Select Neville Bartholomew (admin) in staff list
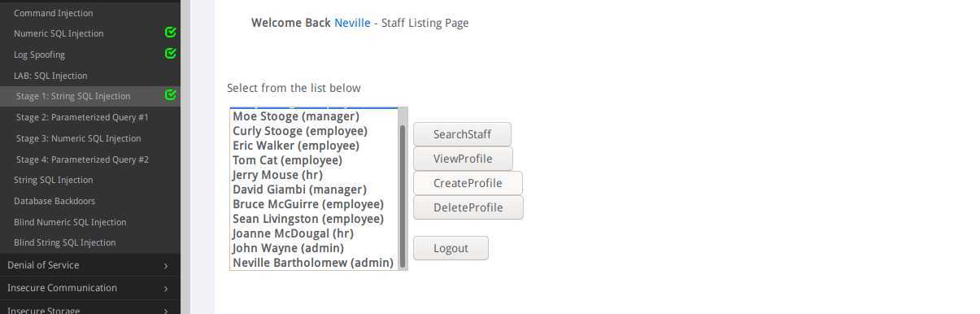Screen dimensions: 980x314 coord(313,263)
